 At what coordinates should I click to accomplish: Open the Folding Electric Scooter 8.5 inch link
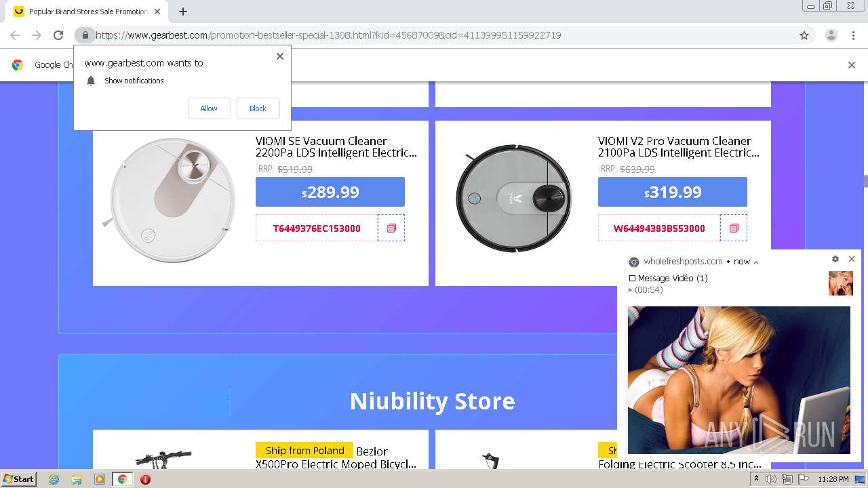point(679,464)
